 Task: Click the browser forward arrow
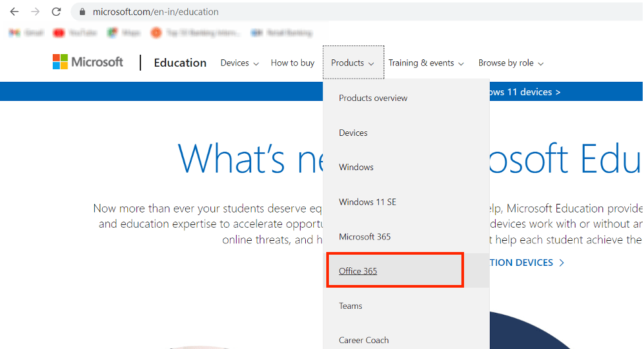coord(36,12)
